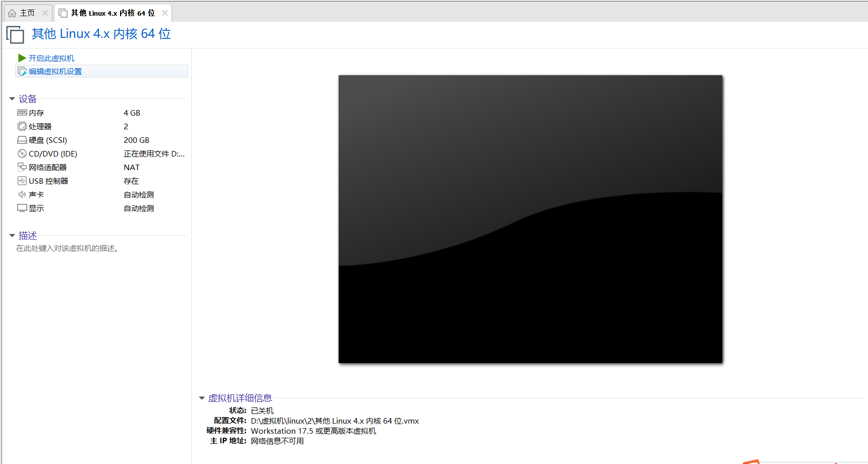
Task: Click the 已关机 status text
Action: [x=262, y=411]
